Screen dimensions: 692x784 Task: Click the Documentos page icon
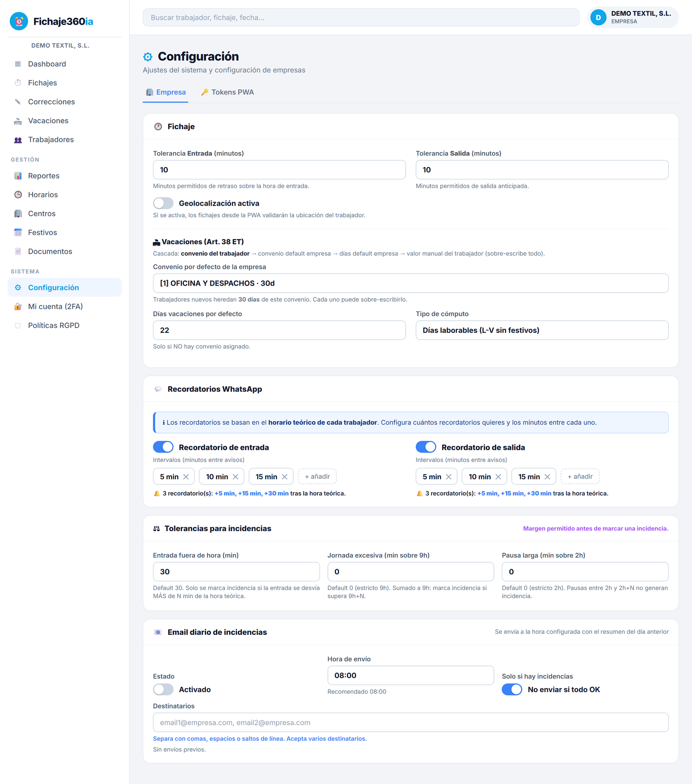tap(18, 252)
